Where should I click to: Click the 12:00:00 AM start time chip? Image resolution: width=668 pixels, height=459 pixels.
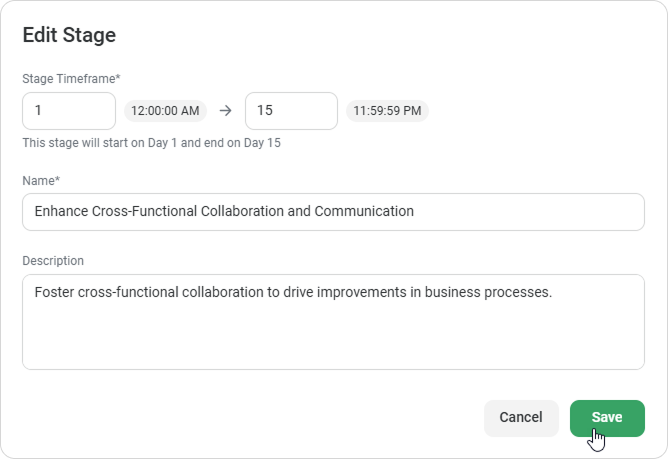point(165,111)
